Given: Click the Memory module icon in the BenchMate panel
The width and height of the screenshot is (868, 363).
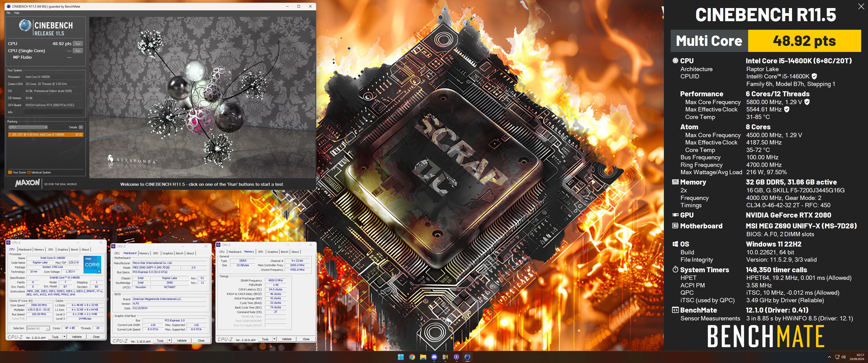Looking at the screenshot, I should 675,182.
